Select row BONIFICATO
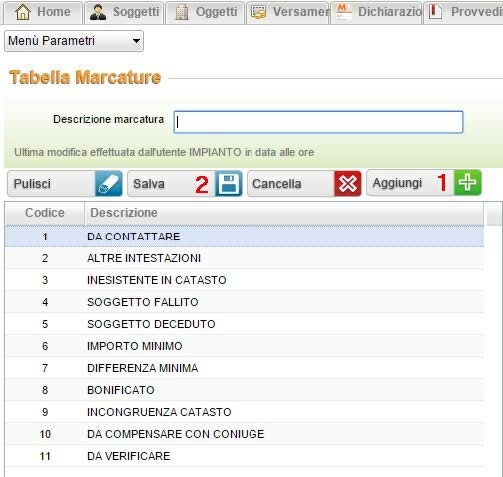The image size is (503, 477). (245, 390)
